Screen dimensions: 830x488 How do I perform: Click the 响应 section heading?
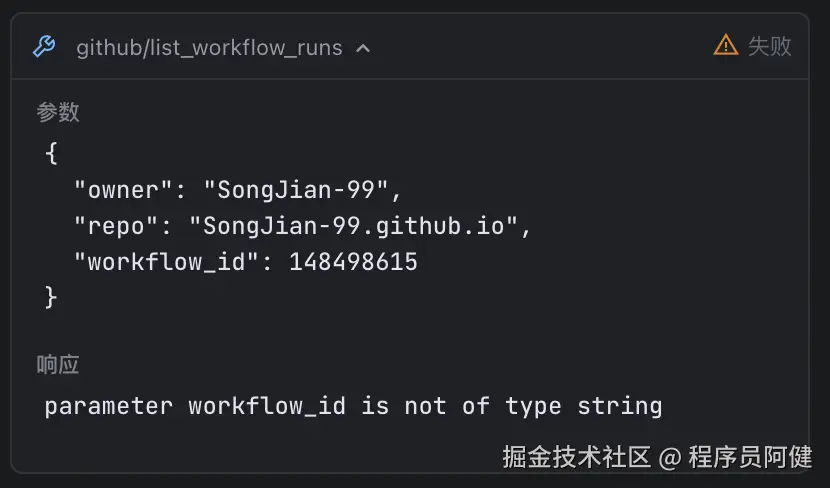click(58, 365)
